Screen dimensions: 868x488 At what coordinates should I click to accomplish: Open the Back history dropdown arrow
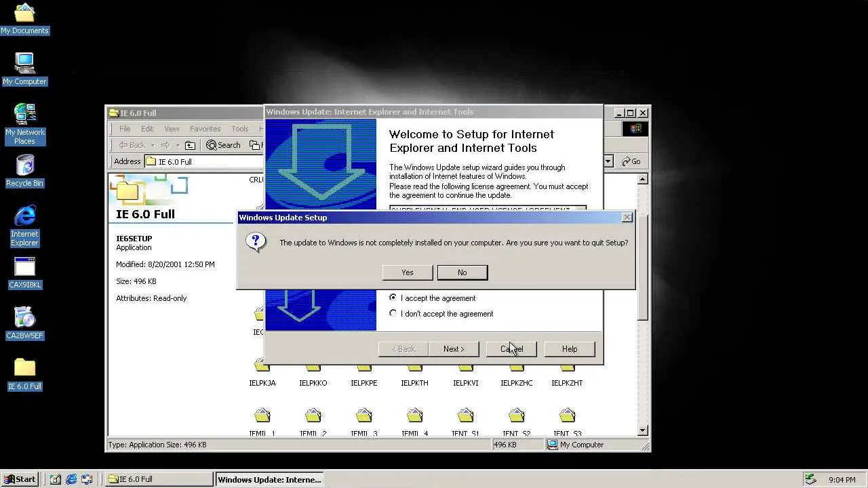[x=153, y=145]
